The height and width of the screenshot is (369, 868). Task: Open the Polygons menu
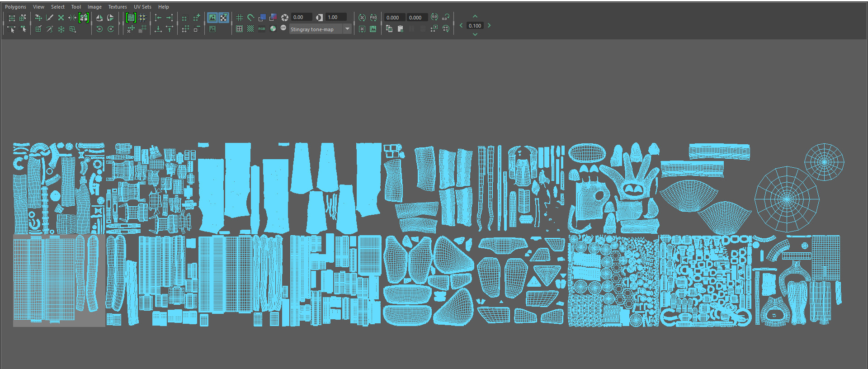(x=16, y=7)
